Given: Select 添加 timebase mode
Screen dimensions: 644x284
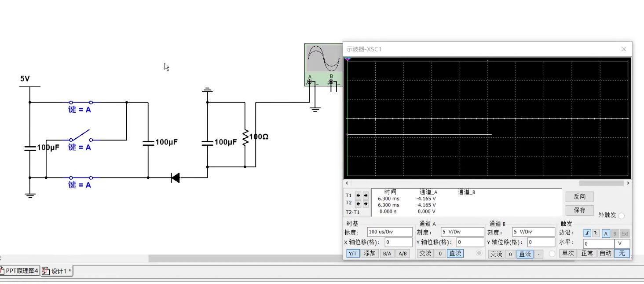Looking at the screenshot, I should coord(370,254).
